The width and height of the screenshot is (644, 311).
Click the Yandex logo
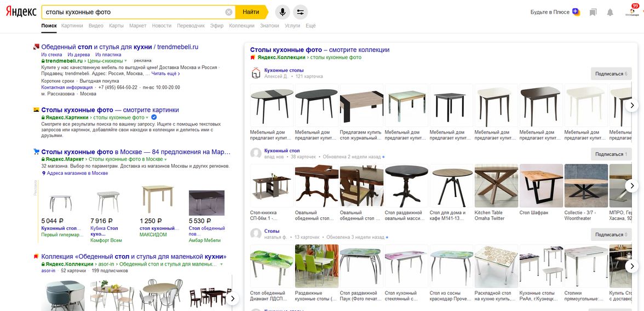click(21, 11)
